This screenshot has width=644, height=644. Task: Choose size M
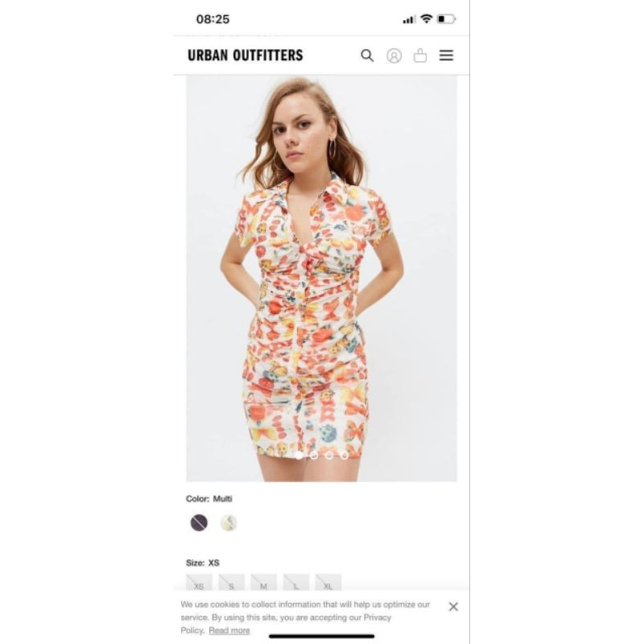(264, 582)
